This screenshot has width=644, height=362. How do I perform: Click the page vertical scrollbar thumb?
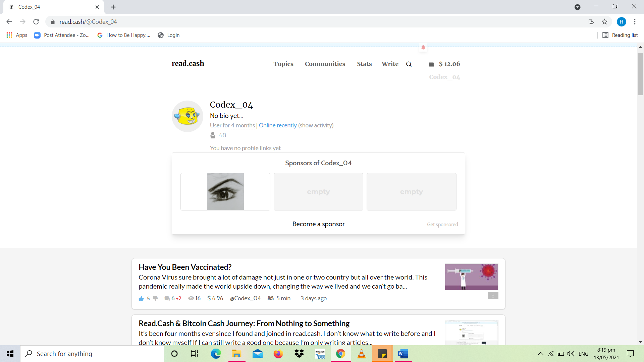[641, 74]
